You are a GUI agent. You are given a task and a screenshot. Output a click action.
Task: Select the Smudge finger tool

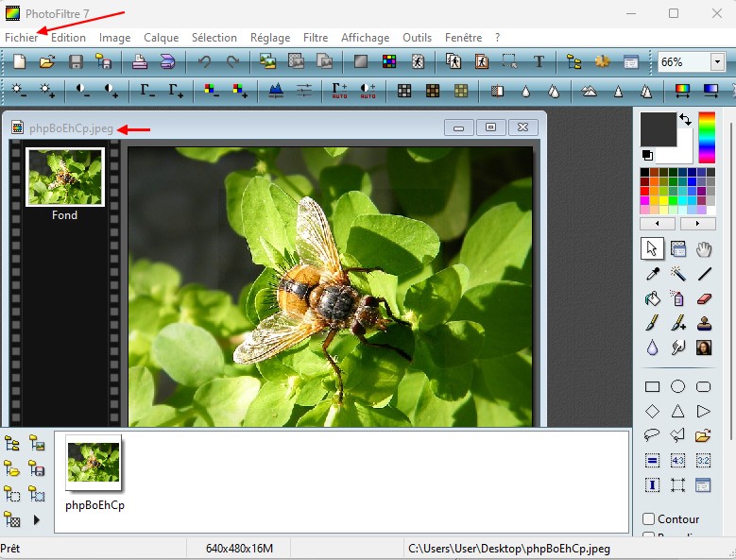point(677,348)
